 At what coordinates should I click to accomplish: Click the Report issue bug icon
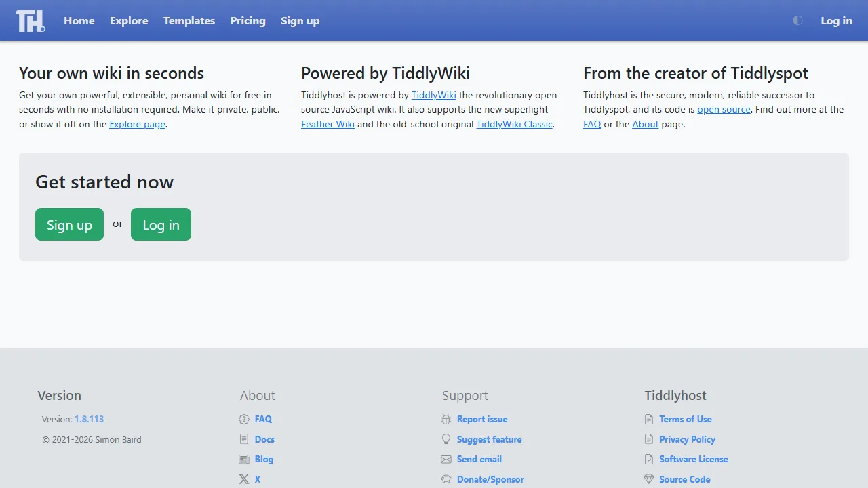click(x=446, y=419)
